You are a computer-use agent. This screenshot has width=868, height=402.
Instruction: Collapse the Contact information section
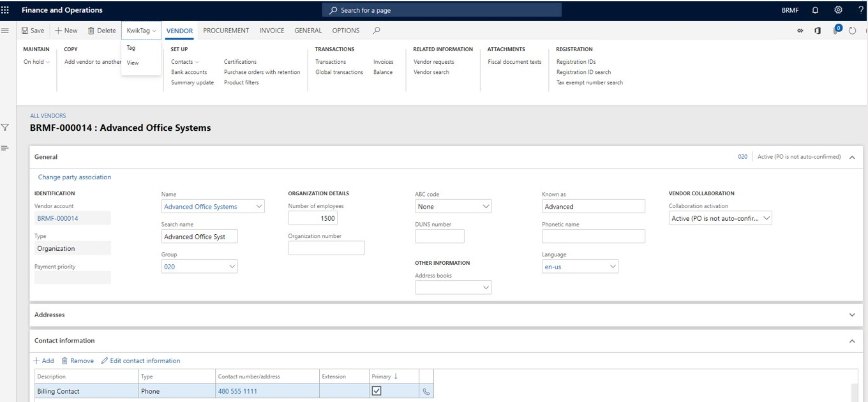(852, 341)
